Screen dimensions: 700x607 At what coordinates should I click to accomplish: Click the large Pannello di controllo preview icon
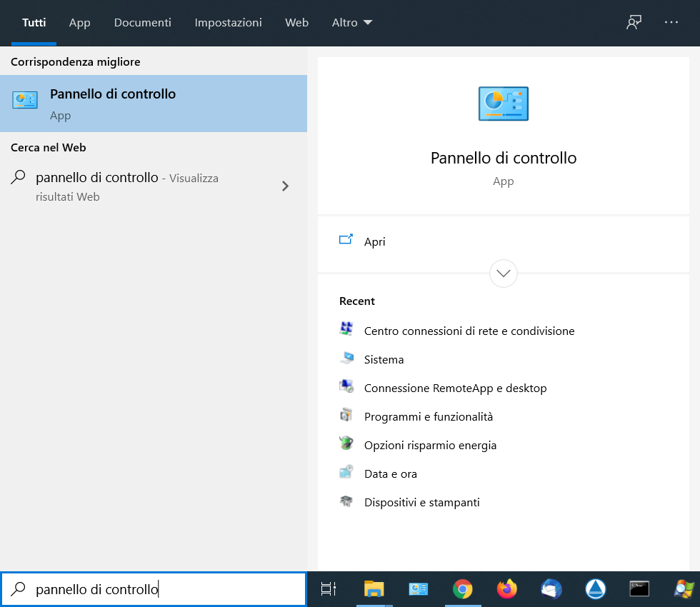tap(503, 104)
